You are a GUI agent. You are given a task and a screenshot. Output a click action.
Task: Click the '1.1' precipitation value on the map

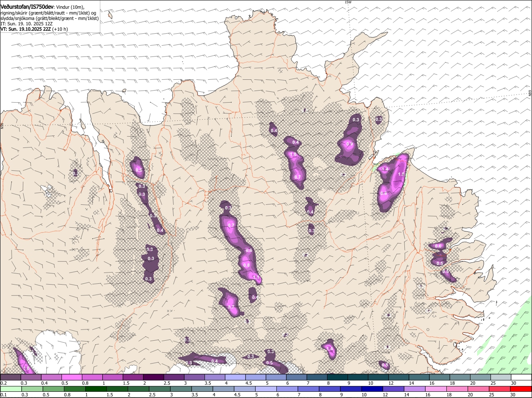click(x=256, y=278)
